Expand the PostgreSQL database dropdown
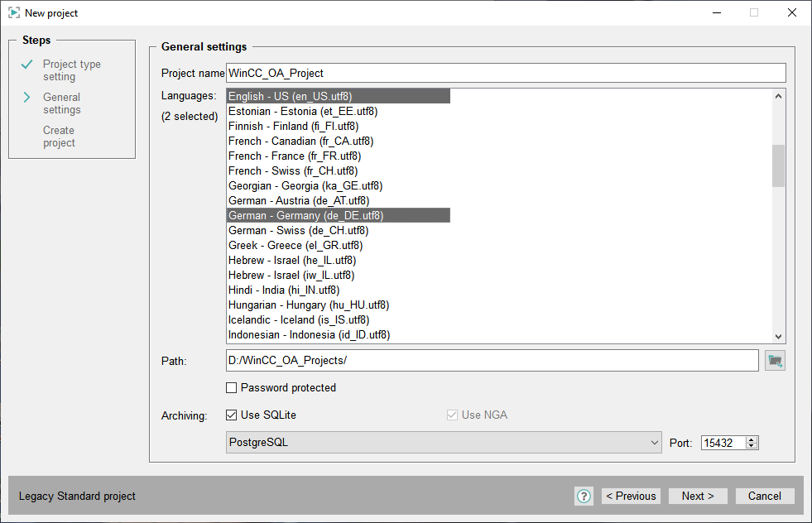The image size is (812, 523). click(444, 443)
